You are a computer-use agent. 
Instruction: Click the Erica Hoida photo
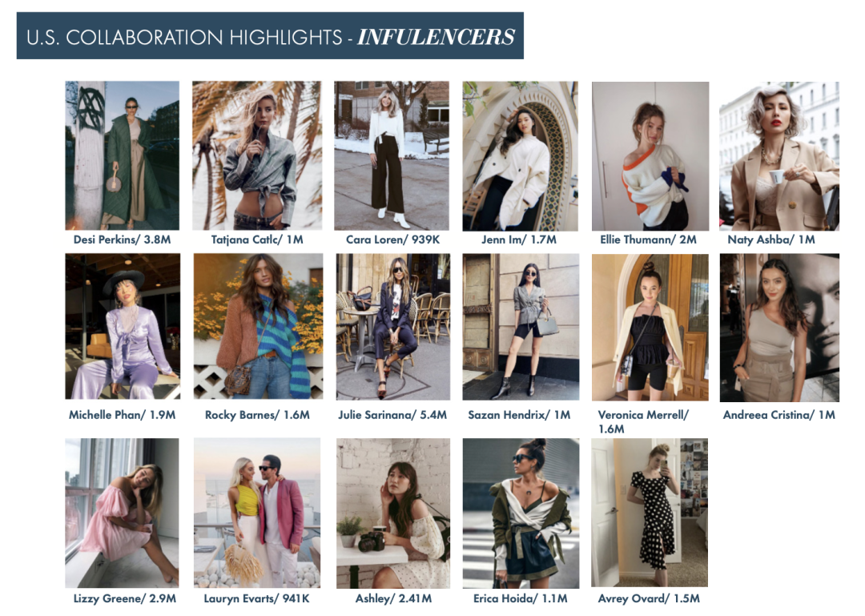point(521,513)
